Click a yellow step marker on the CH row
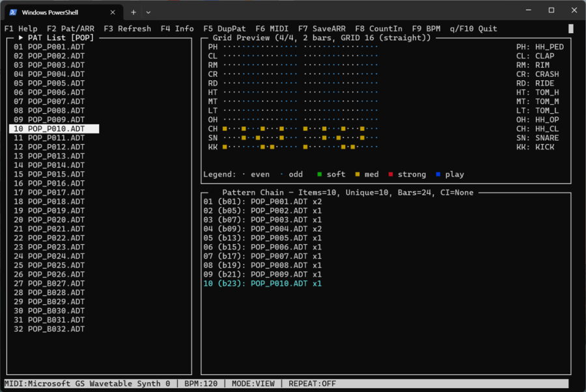The height and width of the screenshot is (392, 586). tap(224, 129)
